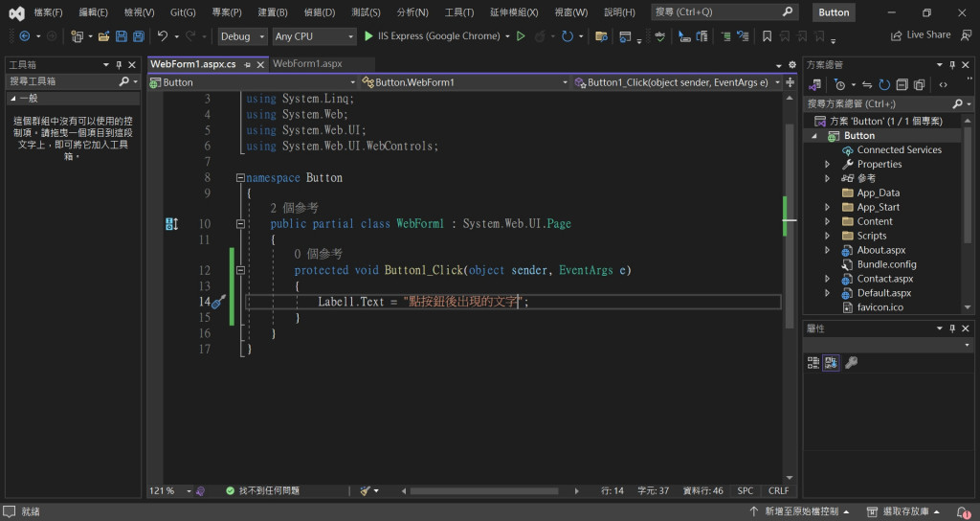Image resolution: width=980 pixels, height=521 pixels.
Task: Click the Collapse All icon in Solution Explorer
Action: pos(902,84)
